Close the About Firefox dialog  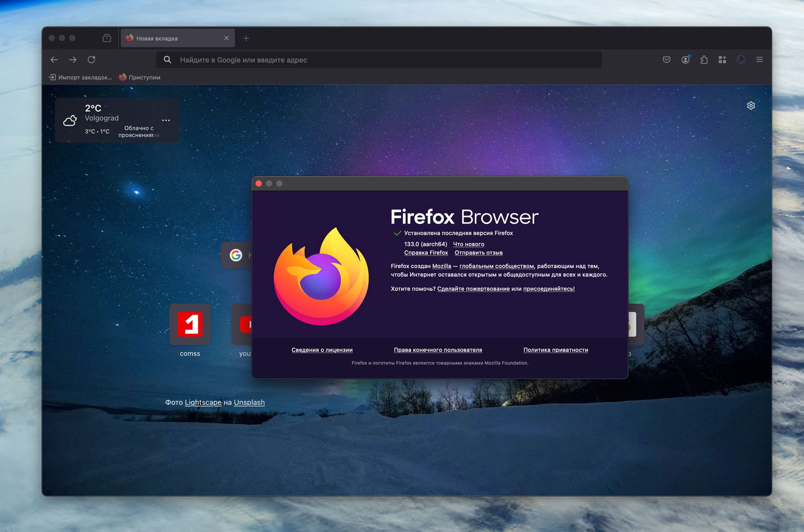click(259, 183)
